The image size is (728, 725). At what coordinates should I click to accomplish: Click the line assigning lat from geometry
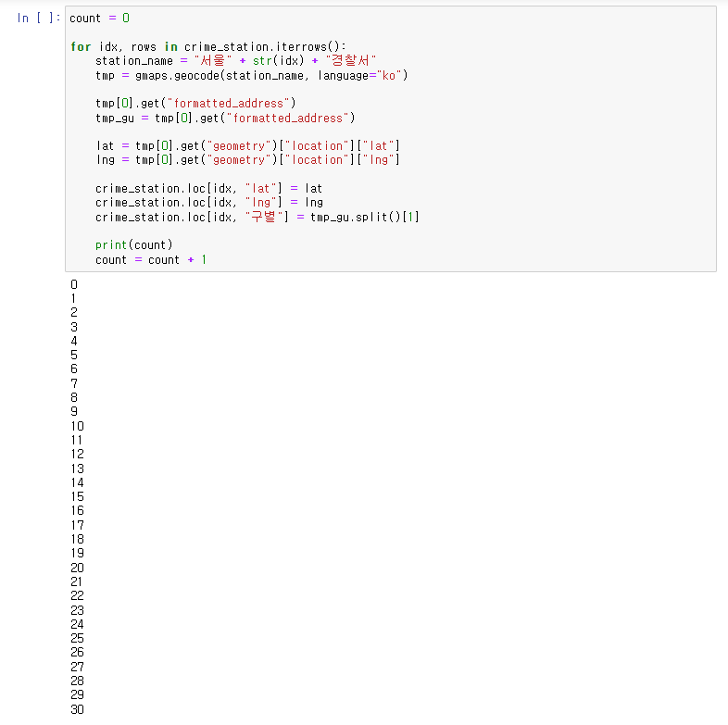coord(248,145)
